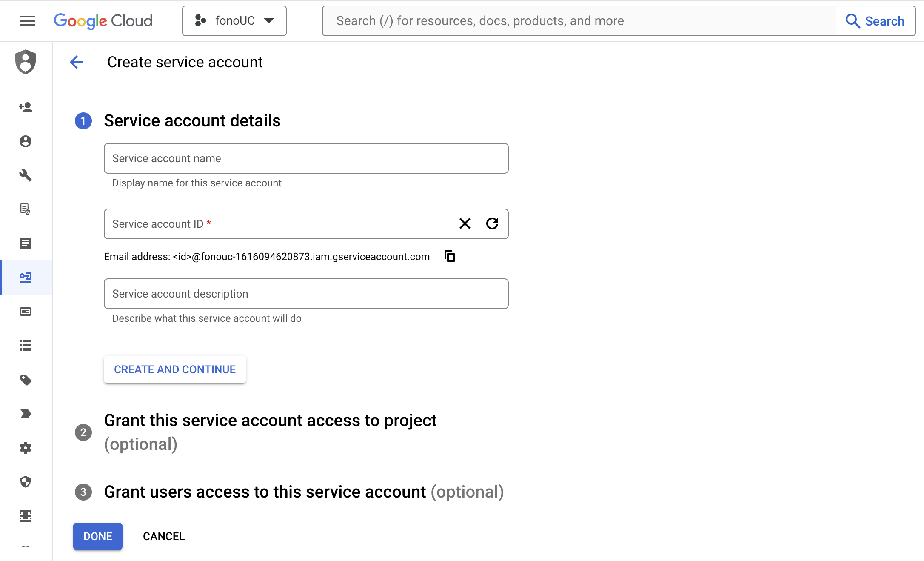Open the Labels list sidebar icon
Screen dimensions: 924x561
(x=26, y=346)
